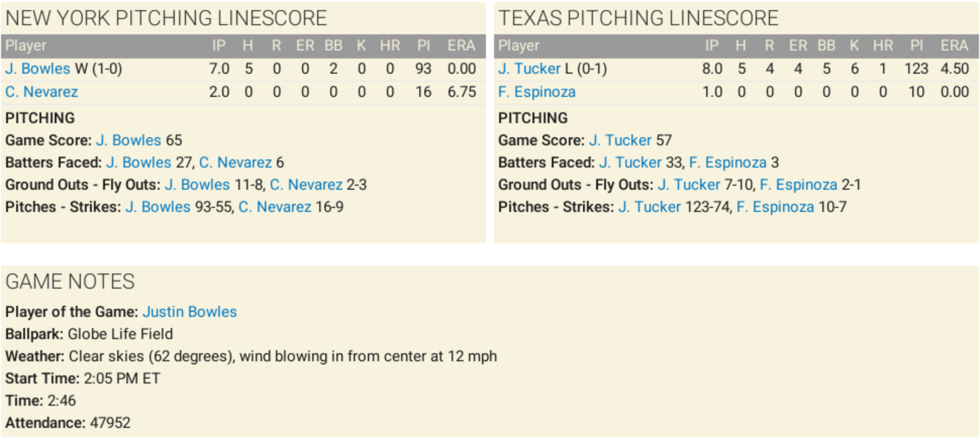Open C. Nevarez in New York linescore table
This screenshot has width=980, height=440.
click(x=41, y=92)
